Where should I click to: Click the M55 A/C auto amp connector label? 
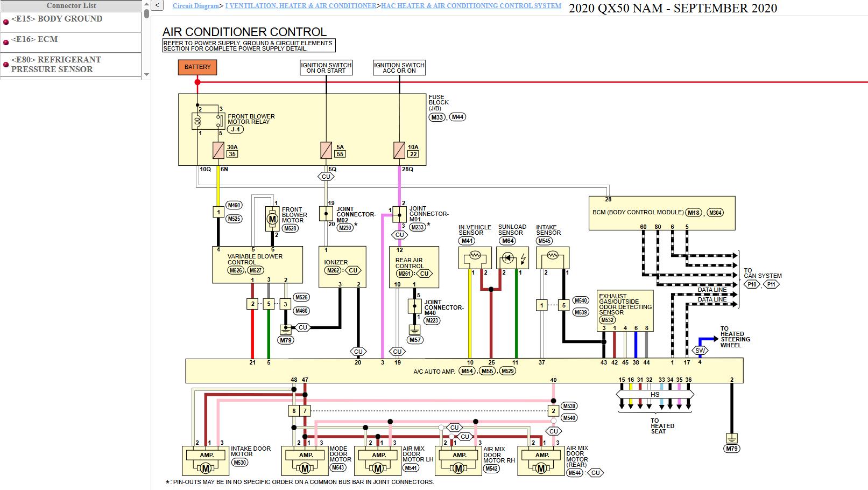coord(488,371)
